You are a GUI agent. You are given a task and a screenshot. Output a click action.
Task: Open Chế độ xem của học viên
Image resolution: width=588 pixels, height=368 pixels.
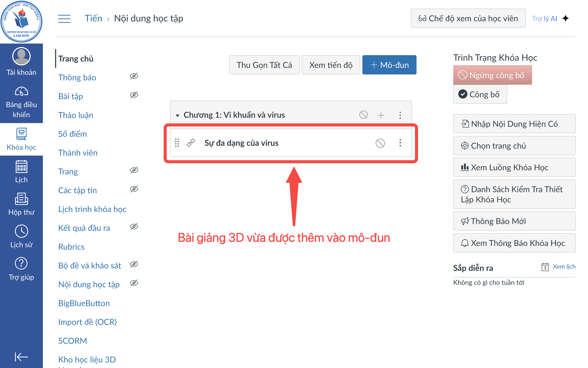(468, 18)
